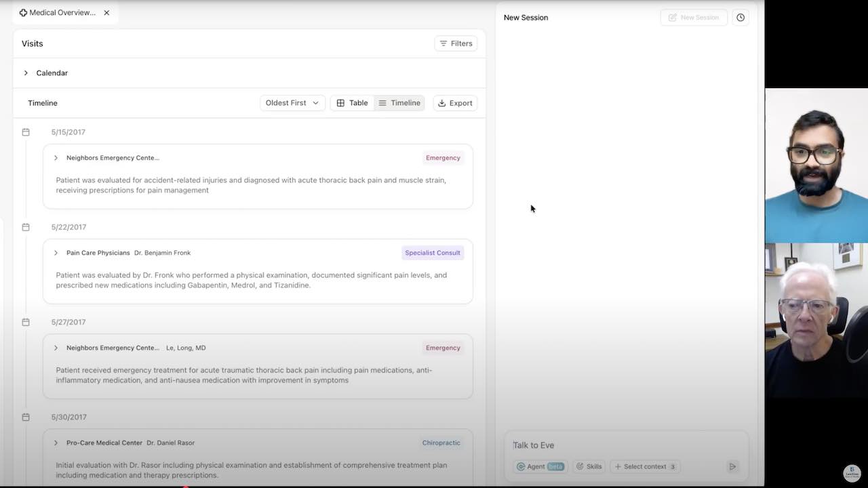Open the Filters button
This screenshot has width=868, height=488.
tap(456, 43)
